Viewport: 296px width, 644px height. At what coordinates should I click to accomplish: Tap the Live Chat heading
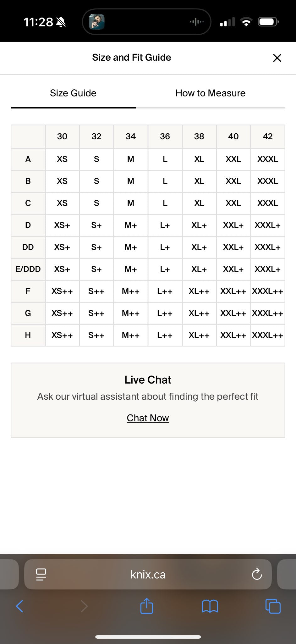point(148,380)
